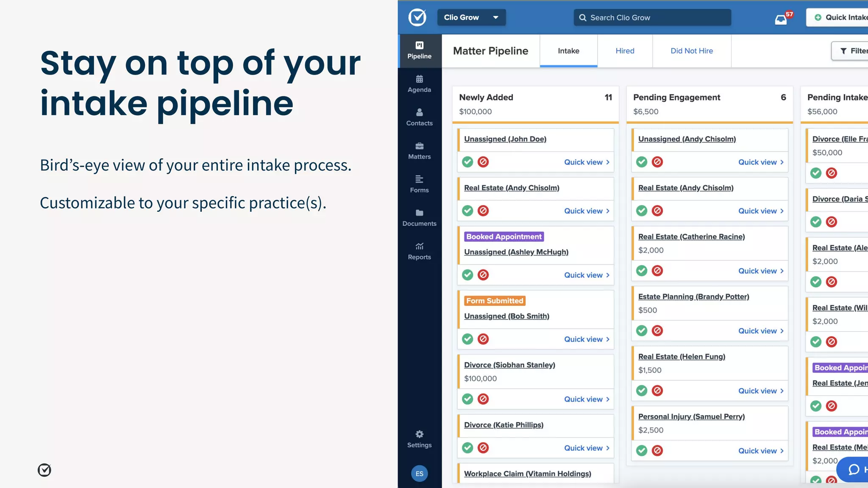The height and width of the screenshot is (488, 868).
Task: Switch to the Hired tab
Action: point(625,51)
